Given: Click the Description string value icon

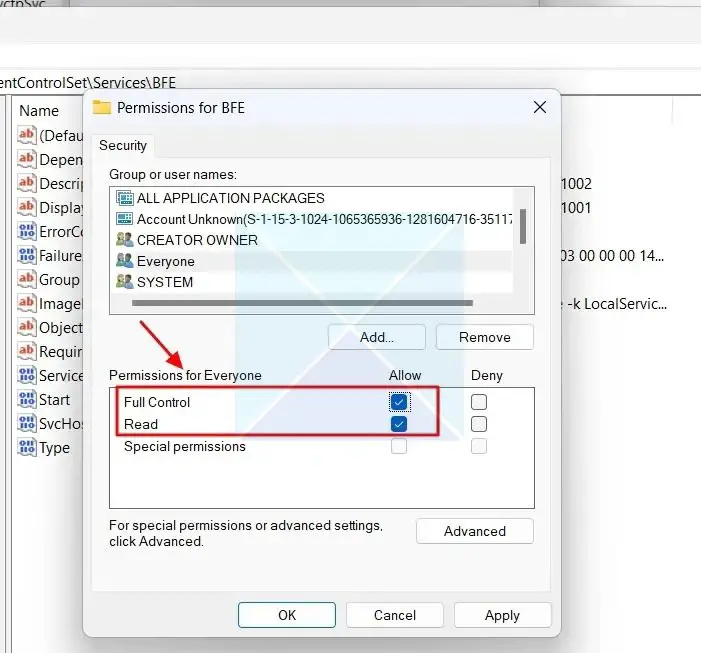Looking at the screenshot, I should click(x=27, y=183).
